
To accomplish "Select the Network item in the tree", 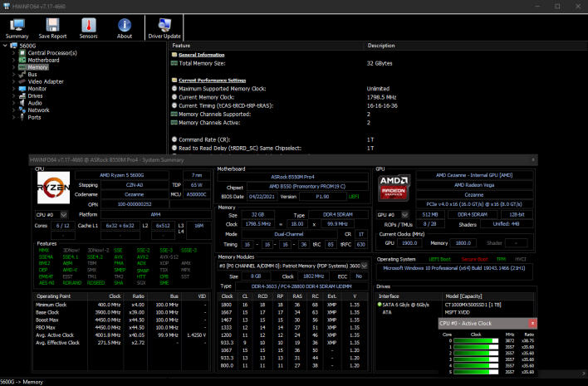I will coord(38,110).
